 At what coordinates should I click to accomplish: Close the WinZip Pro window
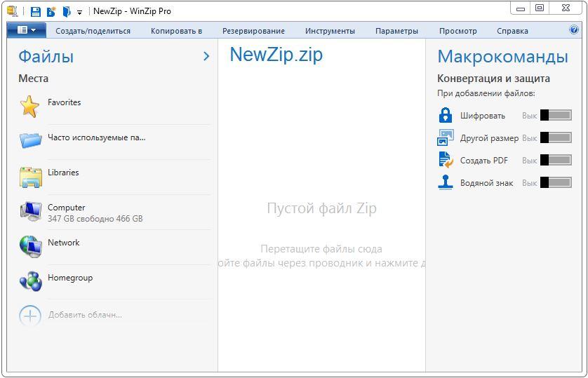[x=566, y=8]
